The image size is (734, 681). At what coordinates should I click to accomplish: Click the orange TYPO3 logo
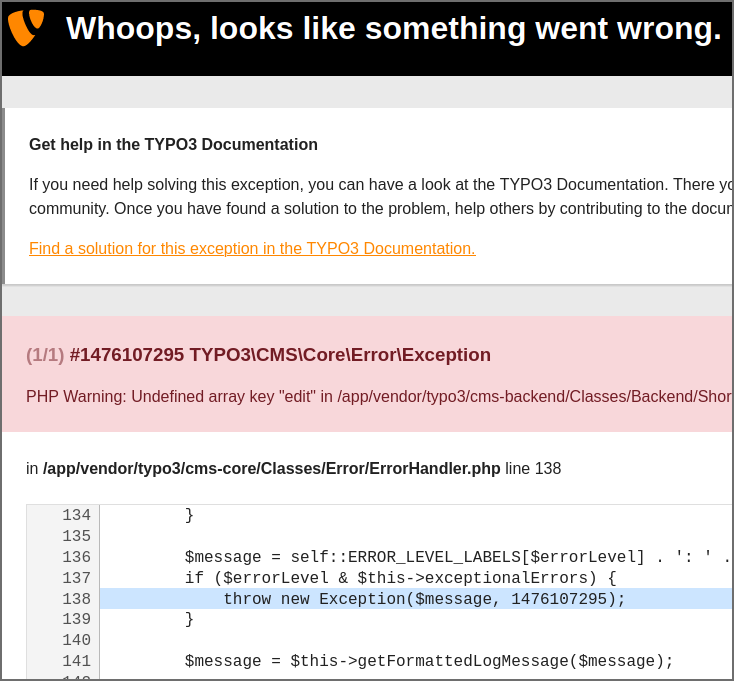tap(26, 27)
